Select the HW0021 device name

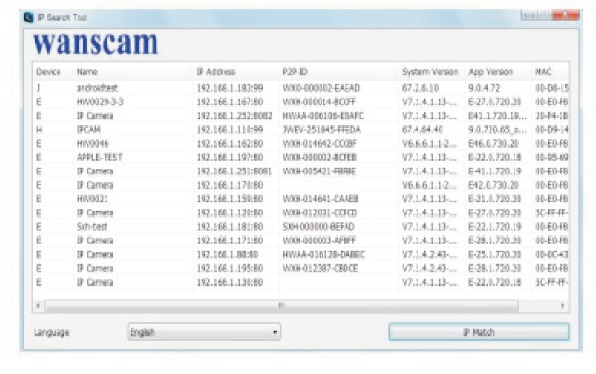(92, 199)
